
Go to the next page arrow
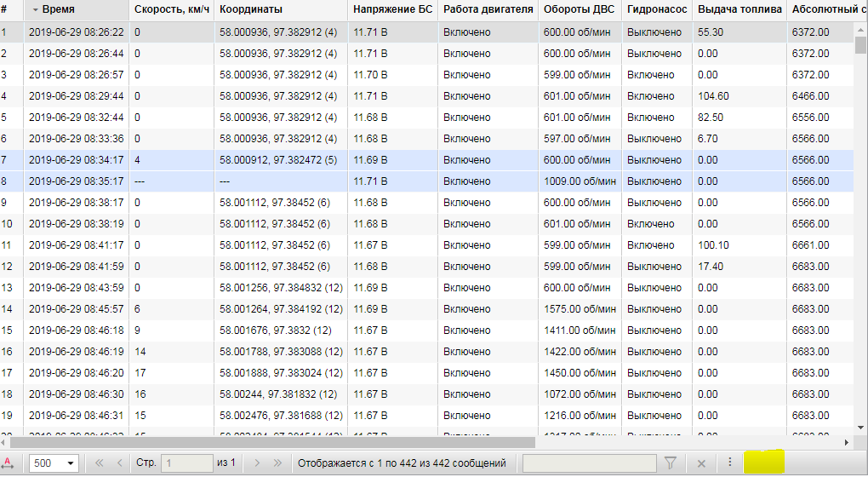(x=257, y=463)
